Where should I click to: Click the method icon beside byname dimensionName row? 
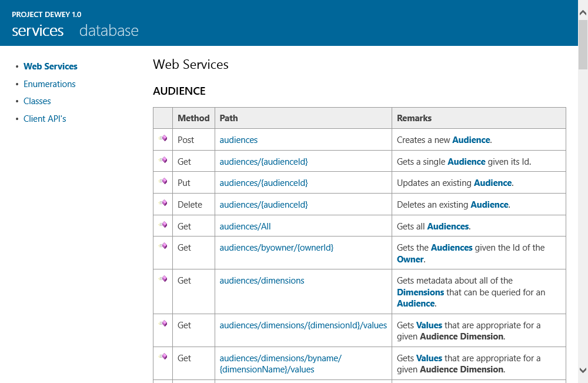click(x=163, y=357)
